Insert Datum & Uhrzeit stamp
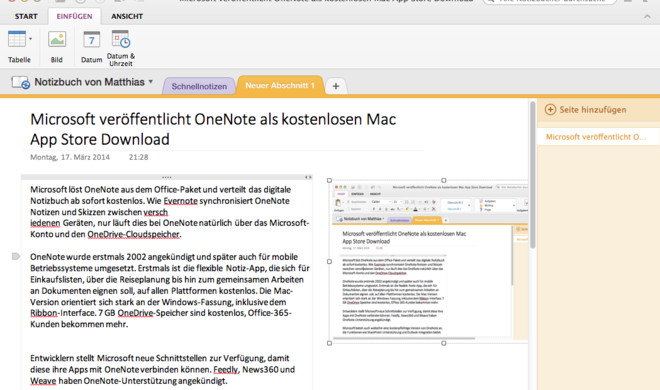Image resolution: width=660 pixels, height=390 pixels. [121, 39]
